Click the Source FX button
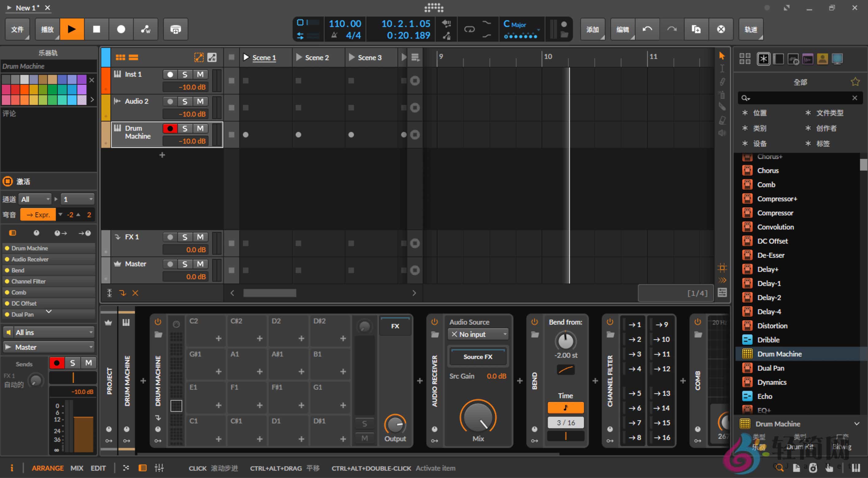 478,357
